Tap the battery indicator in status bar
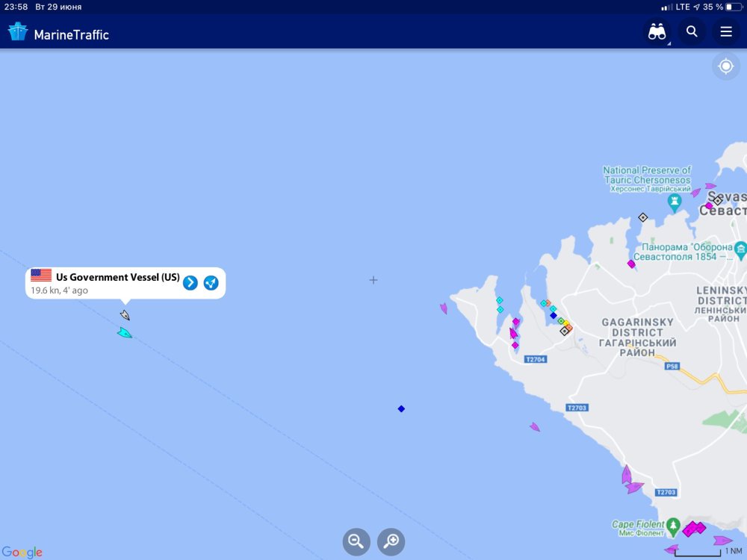This screenshot has height=560, width=747. (734, 7)
